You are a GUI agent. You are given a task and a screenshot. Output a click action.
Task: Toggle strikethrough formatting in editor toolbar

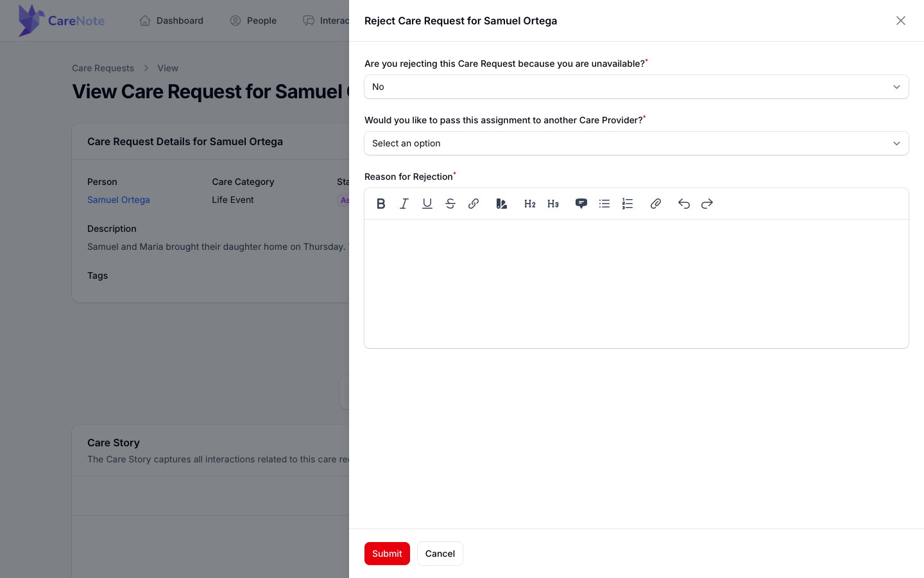point(450,204)
